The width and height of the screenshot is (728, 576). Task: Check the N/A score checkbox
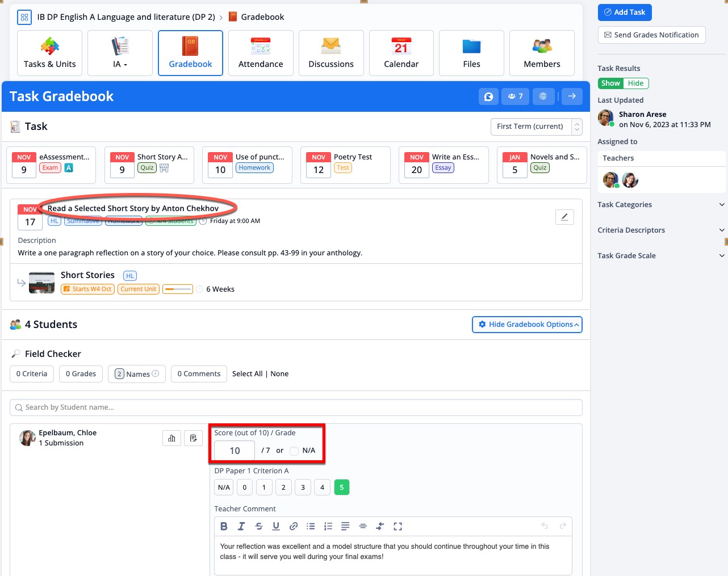[294, 451]
